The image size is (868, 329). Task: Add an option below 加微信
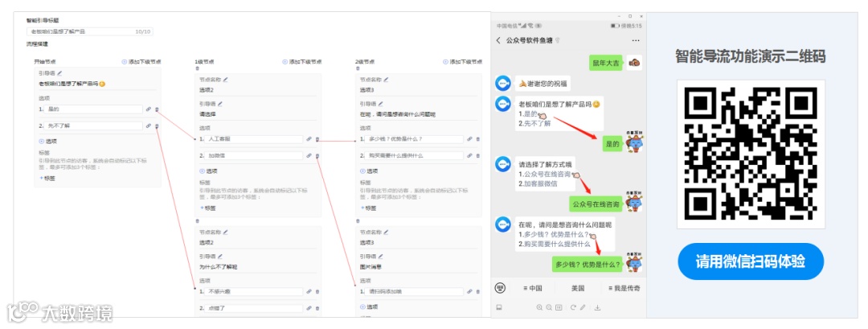207,171
